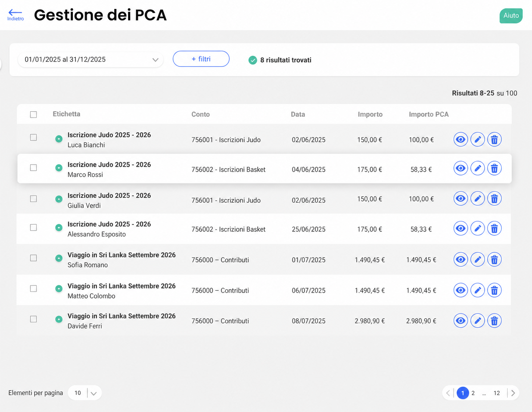This screenshot has width=532, height=412.
Task: Sort by Importo column header
Action: click(370, 114)
